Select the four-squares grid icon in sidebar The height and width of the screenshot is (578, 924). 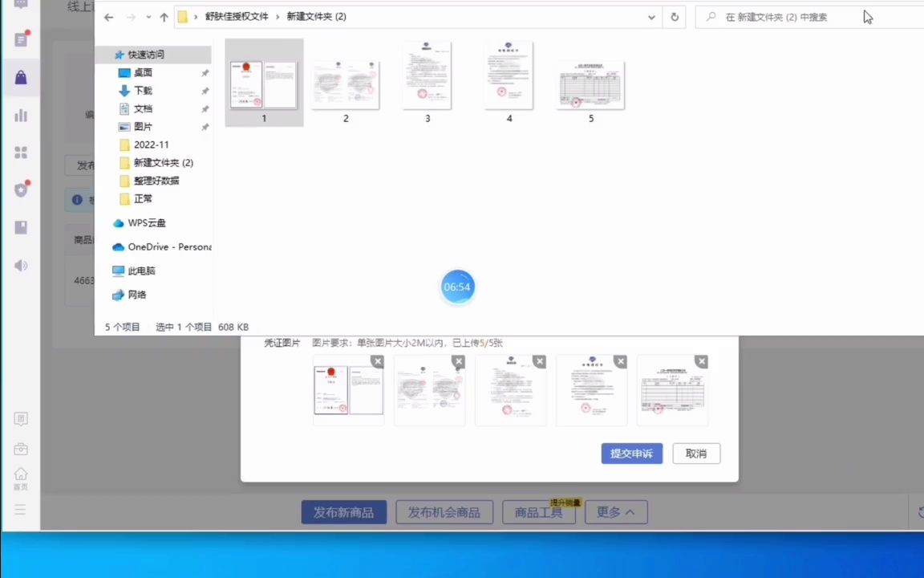[21, 153]
